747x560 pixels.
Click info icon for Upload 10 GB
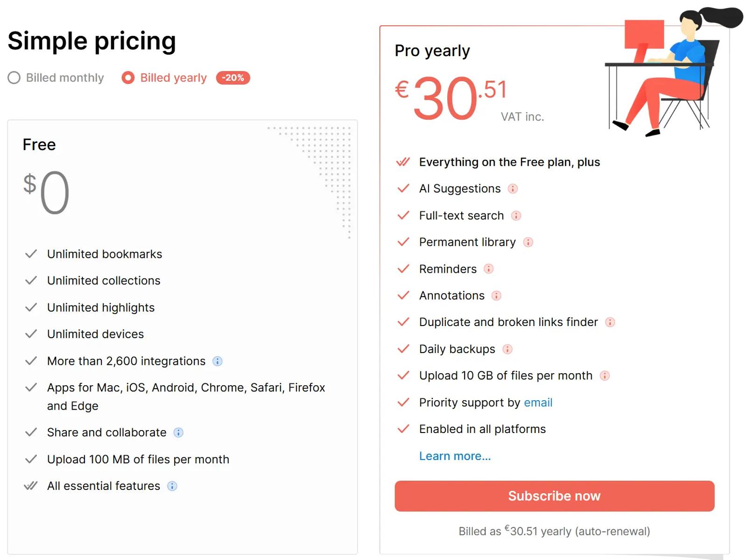pyautogui.click(x=605, y=376)
